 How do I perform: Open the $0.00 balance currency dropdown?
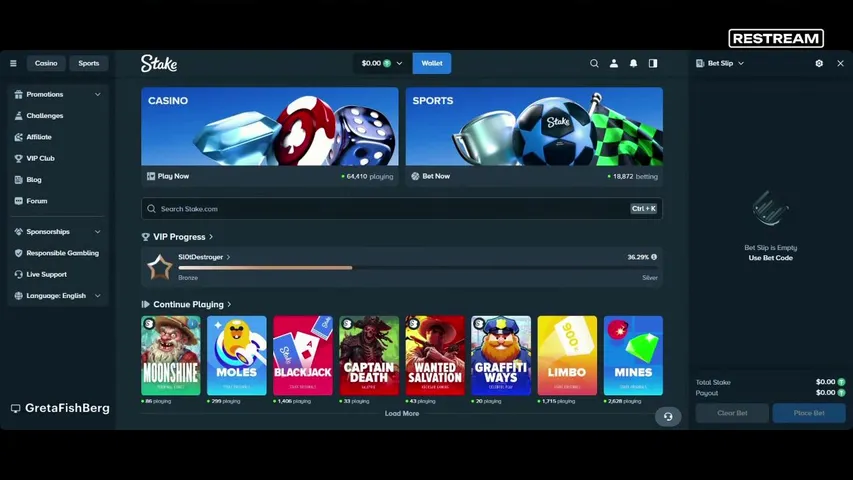pyautogui.click(x=382, y=63)
